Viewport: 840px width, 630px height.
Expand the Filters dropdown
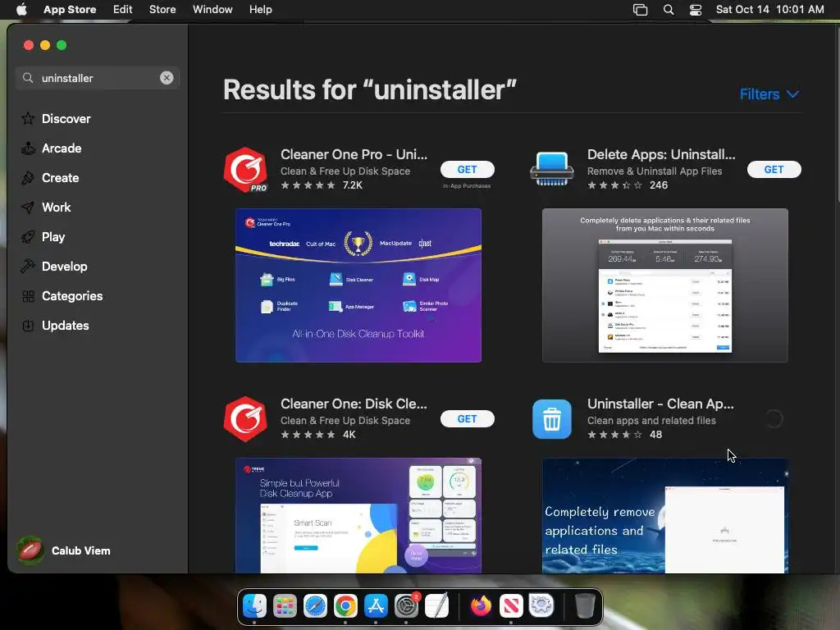[769, 94]
